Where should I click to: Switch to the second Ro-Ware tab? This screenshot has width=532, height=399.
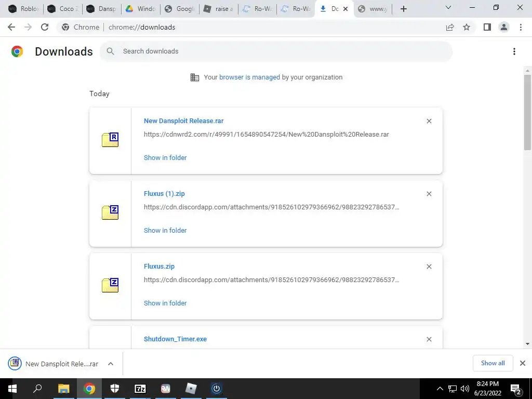click(x=296, y=9)
